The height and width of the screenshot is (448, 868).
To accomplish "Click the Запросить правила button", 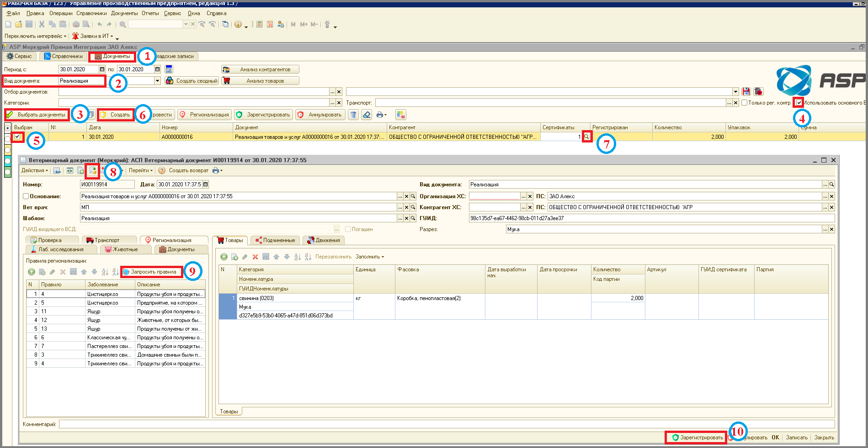I will point(151,272).
